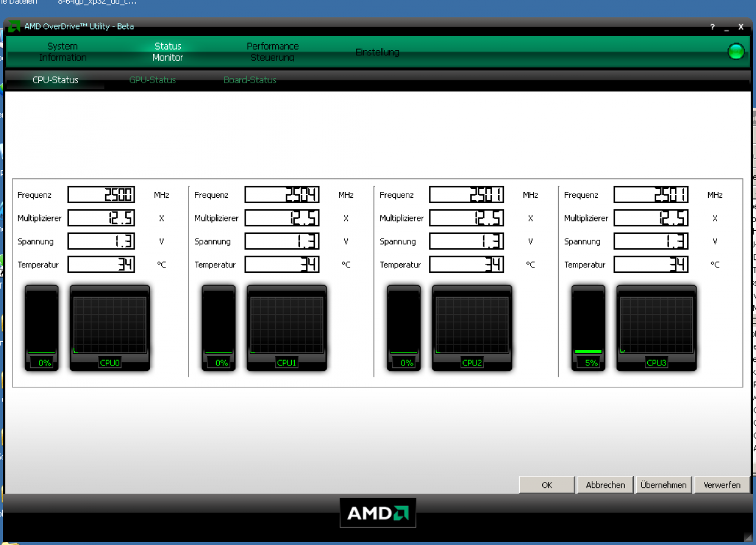Screen dimensions: 756x545
Task: Click the MHz unit beside CPU0 frequency
Action: [x=161, y=195]
